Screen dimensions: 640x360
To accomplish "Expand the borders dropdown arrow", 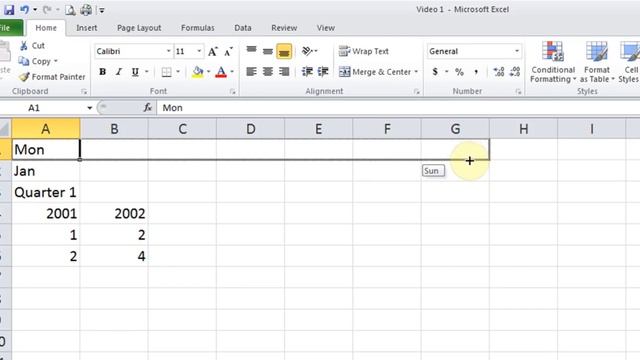I will coord(178,72).
